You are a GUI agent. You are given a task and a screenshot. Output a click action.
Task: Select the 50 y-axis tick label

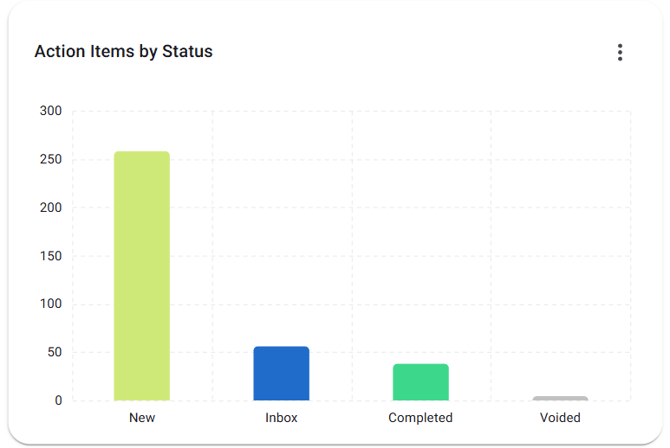[55, 352]
